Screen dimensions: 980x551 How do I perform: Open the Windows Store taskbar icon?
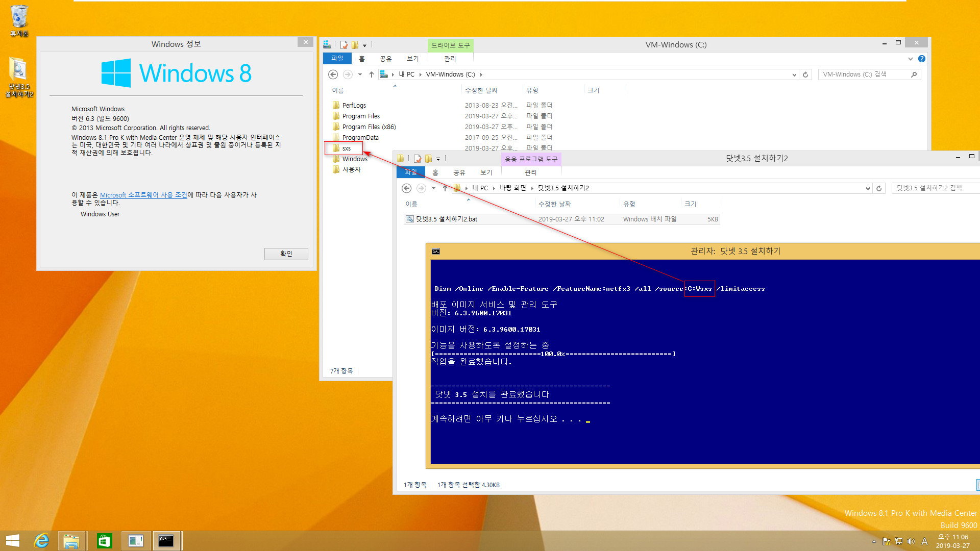[104, 541]
